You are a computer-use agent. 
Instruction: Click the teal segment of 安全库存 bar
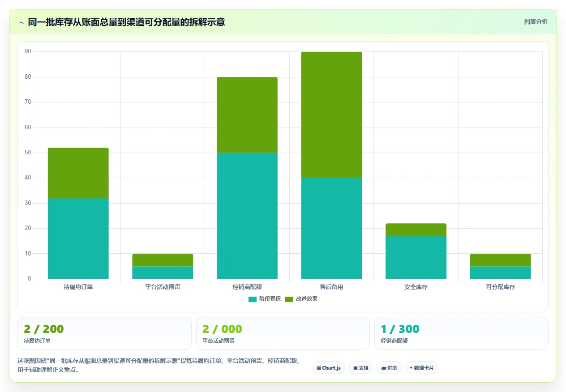[416, 257]
